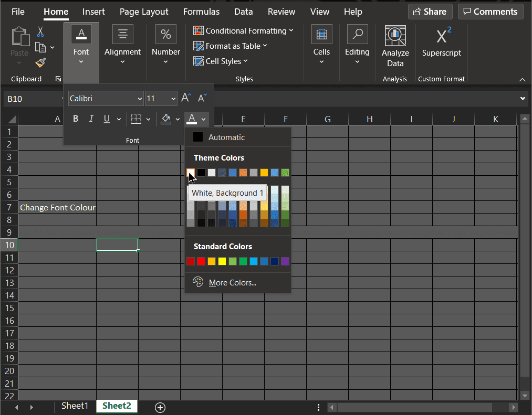The image size is (532, 415).
Task: Click the Share button
Action: pos(430,12)
